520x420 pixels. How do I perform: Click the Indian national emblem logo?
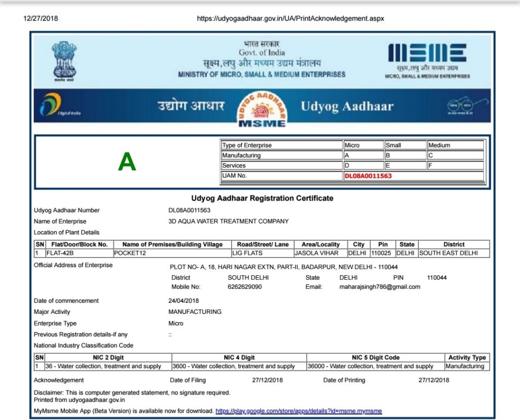coord(64,61)
